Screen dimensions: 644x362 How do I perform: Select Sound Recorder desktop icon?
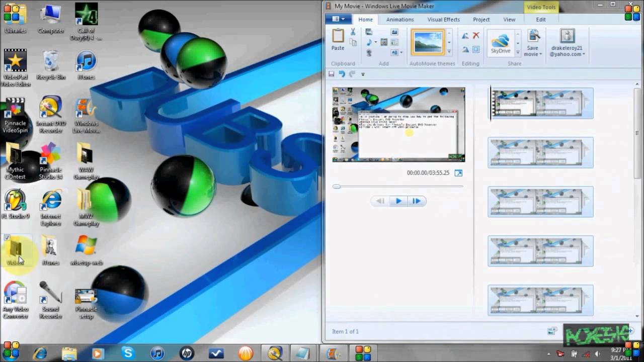(50, 300)
